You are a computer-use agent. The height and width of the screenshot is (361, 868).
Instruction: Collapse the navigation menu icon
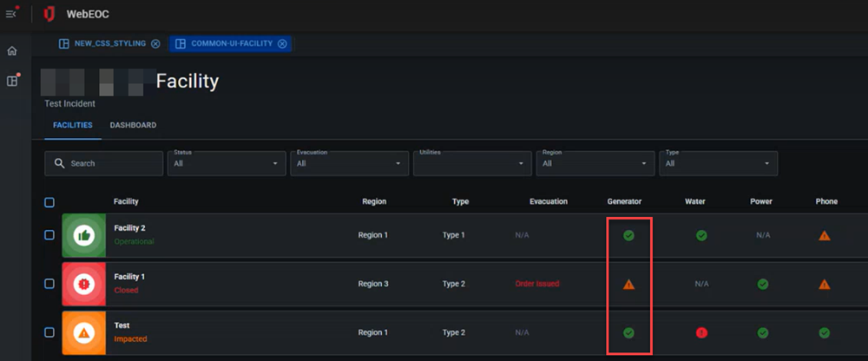11,14
